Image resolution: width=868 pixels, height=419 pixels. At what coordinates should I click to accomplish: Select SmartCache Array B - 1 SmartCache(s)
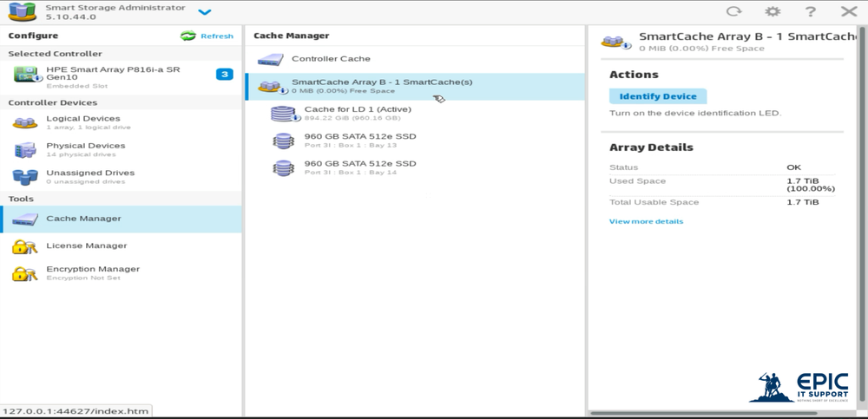pos(415,87)
